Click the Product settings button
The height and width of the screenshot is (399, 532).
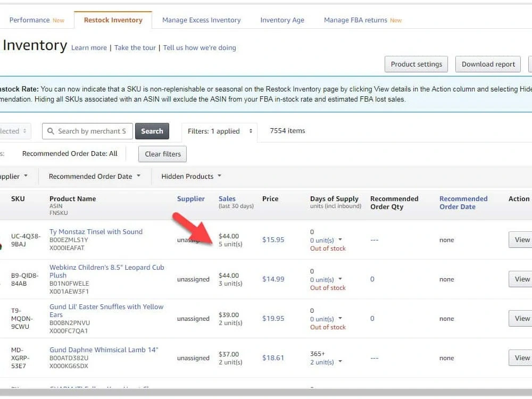[417, 64]
